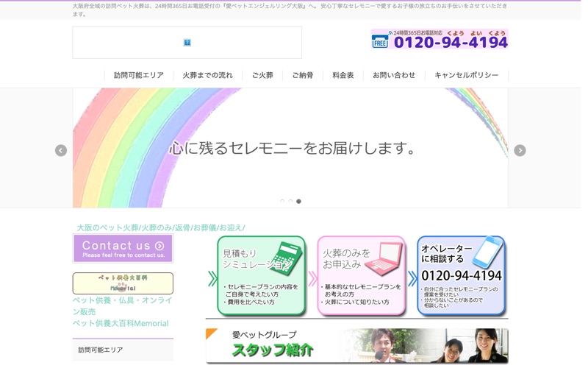Go to next slide arrow

[520, 150]
